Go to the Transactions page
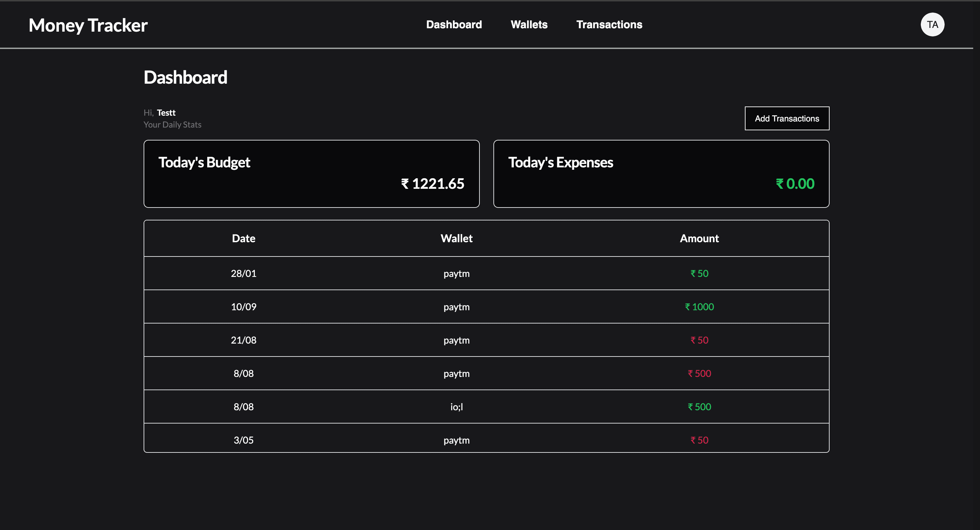The image size is (980, 530). tap(609, 24)
